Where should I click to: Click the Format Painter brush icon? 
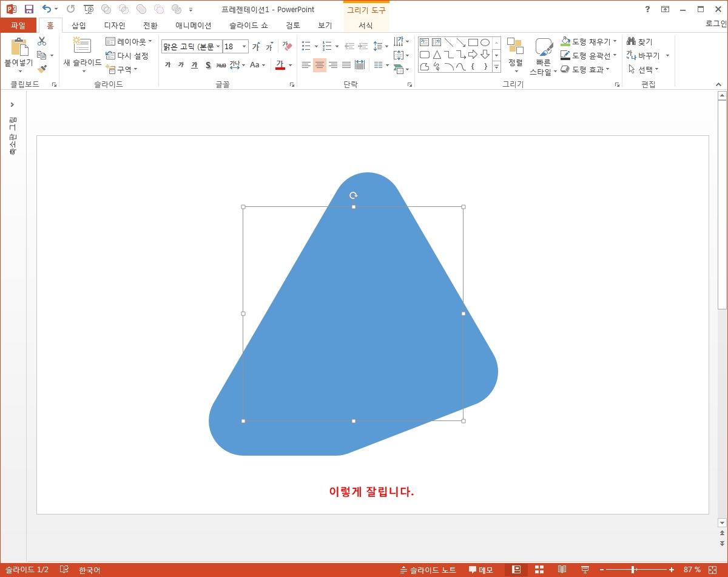coord(42,69)
